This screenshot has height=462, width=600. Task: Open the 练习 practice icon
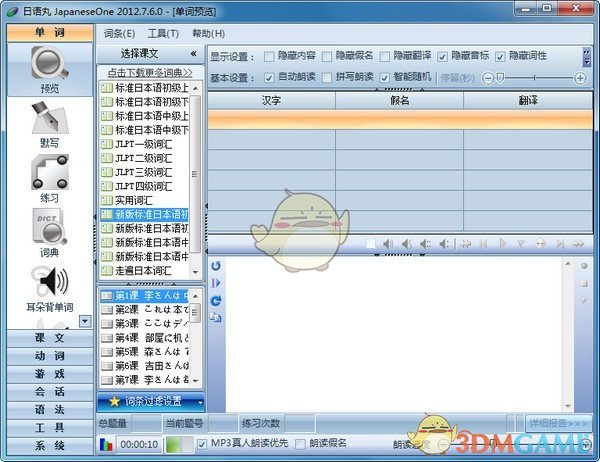[48, 176]
